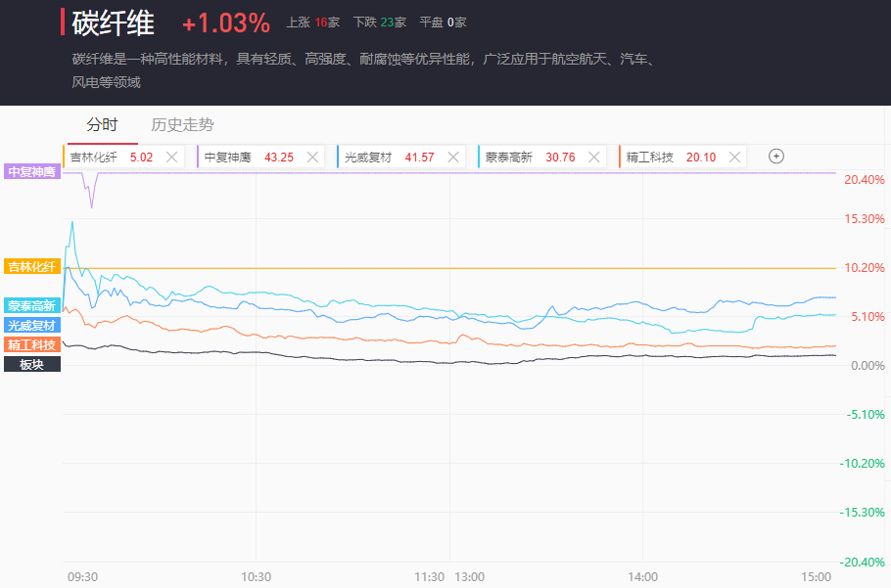
Task: Open the 历史走势 tab
Action: coord(182,125)
